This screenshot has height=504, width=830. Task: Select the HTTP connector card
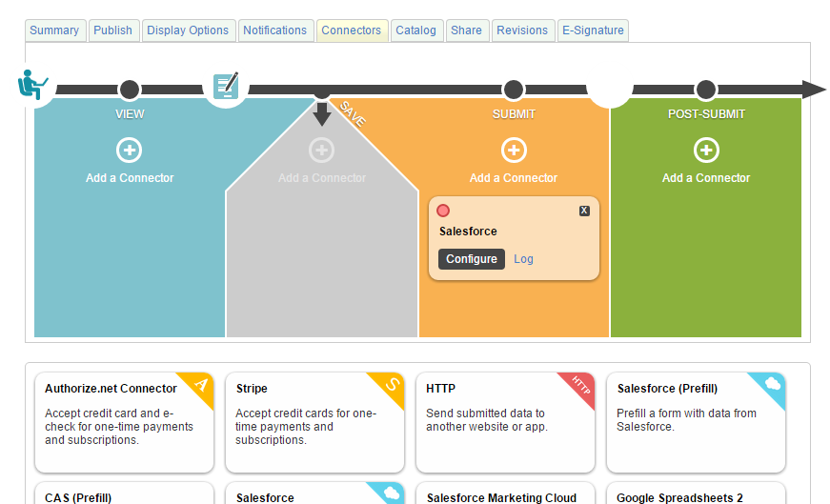coord(505,422)
